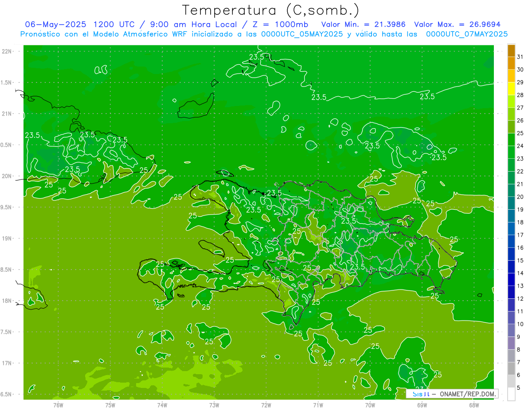Click the '73W' longitude axis label
This screenshot has width=532, height=411.
[214, 405]
